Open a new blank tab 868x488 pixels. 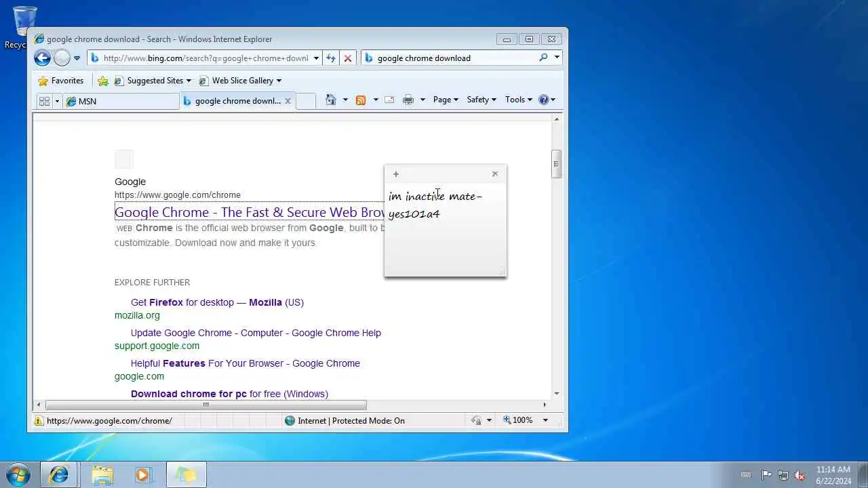306,101
